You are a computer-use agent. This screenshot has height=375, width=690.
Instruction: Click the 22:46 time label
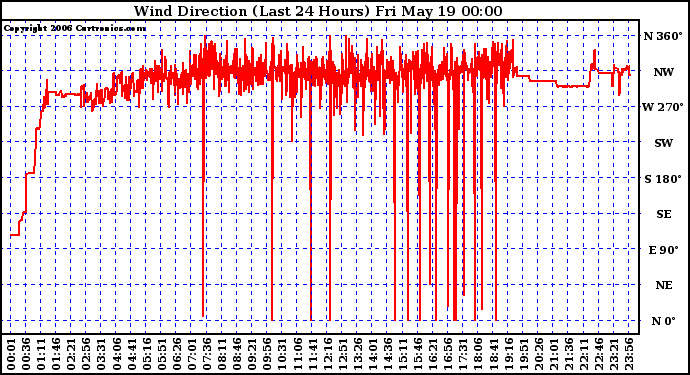598,354
